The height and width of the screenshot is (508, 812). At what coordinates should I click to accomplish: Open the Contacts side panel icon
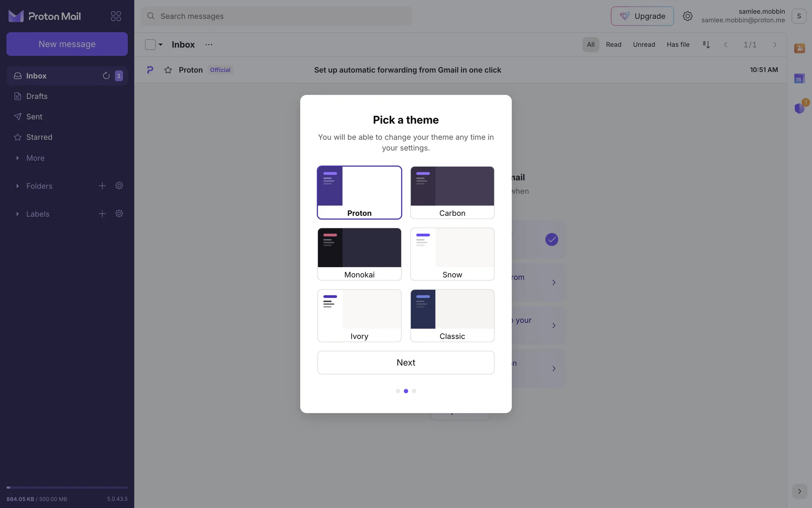[799, 48]
